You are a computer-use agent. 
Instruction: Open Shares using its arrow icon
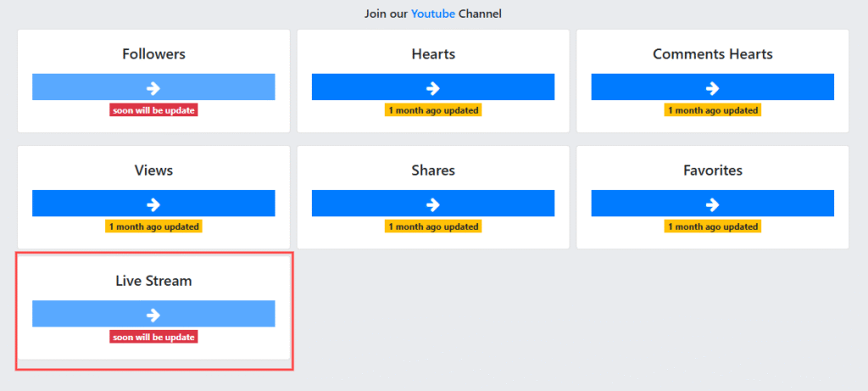point(432,204)
